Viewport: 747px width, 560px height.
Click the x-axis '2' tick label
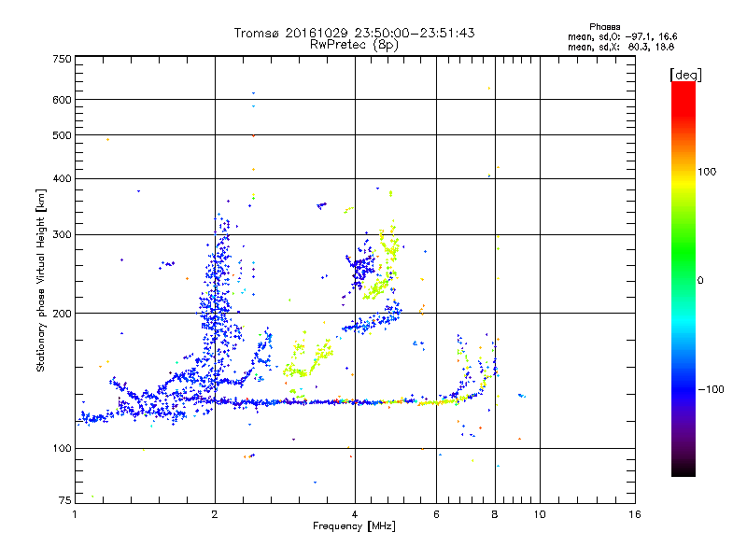pyautogui.click(x=215, y=514)
